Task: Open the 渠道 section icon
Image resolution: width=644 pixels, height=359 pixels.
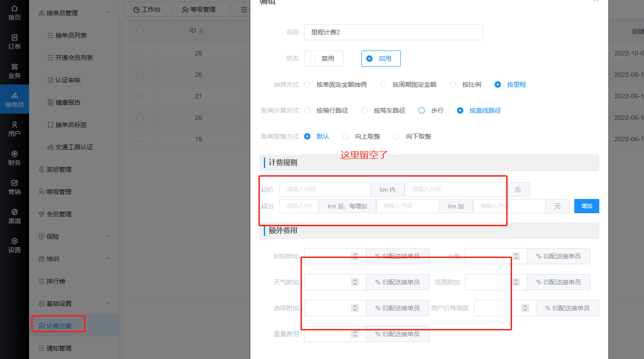Action: click(14, 212)
